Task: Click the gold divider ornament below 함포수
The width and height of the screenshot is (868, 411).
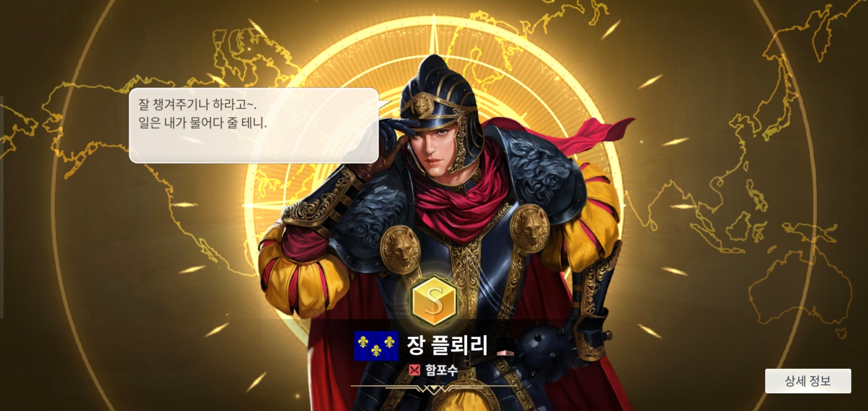Action: 434,389
